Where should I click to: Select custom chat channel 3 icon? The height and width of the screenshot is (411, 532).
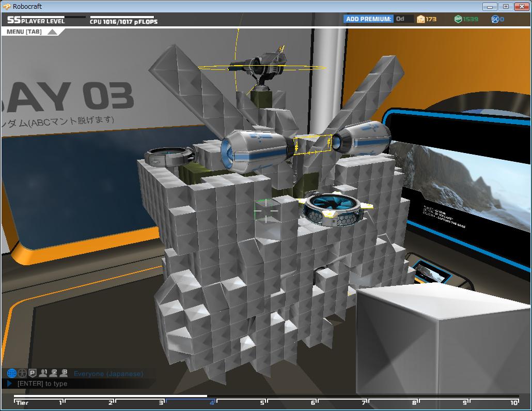click(x=64, y=373)
